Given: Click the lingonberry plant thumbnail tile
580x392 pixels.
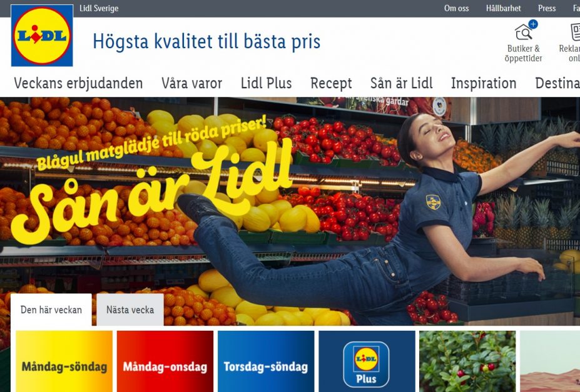Looking at the screenshot, I should tap(467, 361).
